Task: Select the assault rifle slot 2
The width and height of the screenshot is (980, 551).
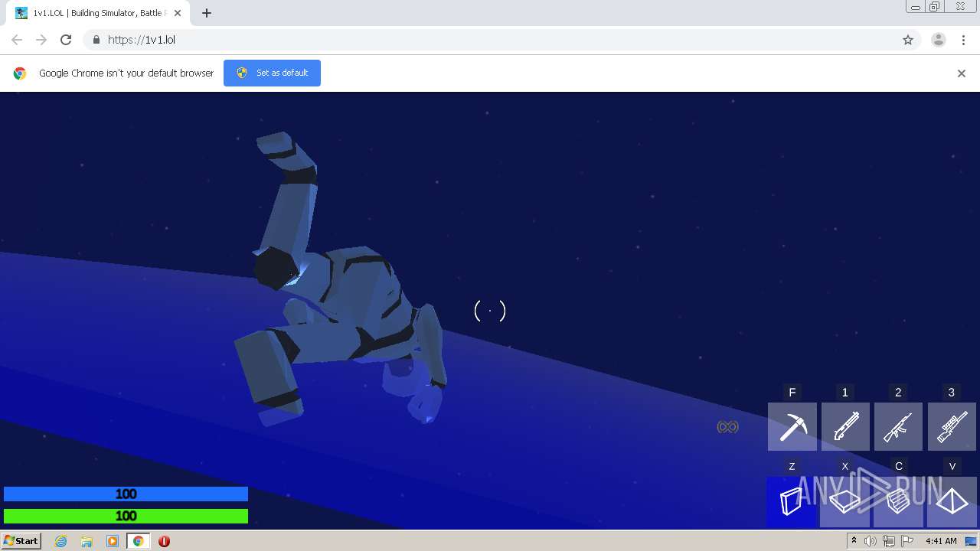Action: [898, 426]
